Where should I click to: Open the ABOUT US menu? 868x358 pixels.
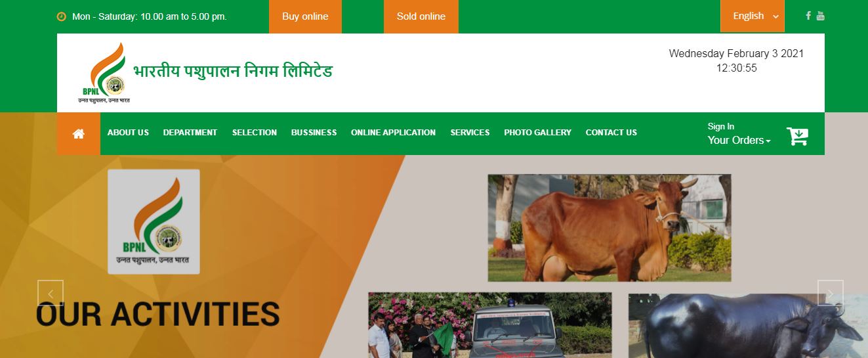coord(128,133)
